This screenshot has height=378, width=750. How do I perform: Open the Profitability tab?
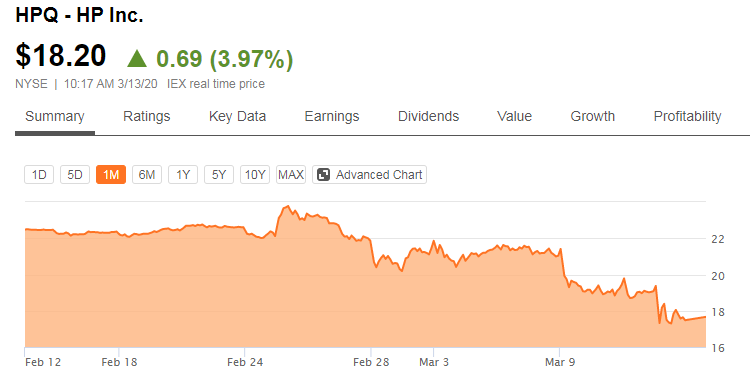pos(687,116)
